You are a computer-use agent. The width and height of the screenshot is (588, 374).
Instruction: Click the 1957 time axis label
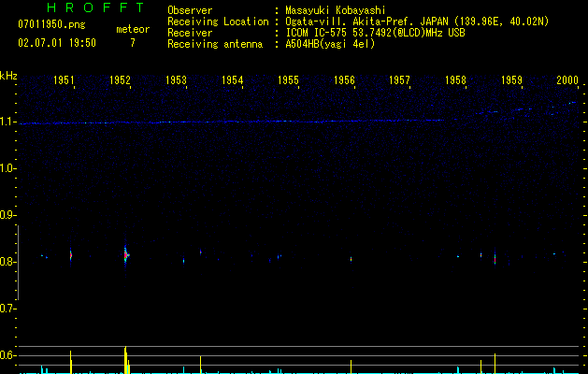[x=399, y=79]
